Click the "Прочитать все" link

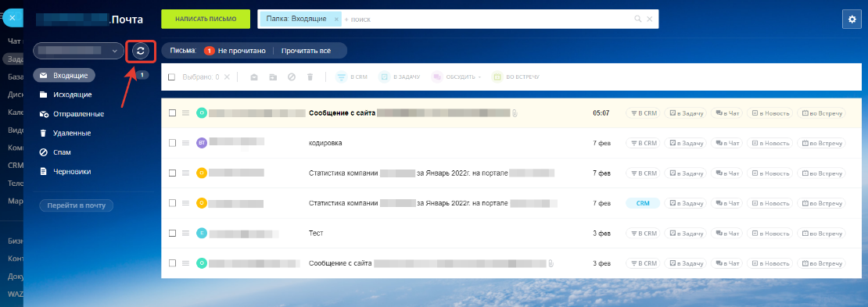[x=306, y=51]
